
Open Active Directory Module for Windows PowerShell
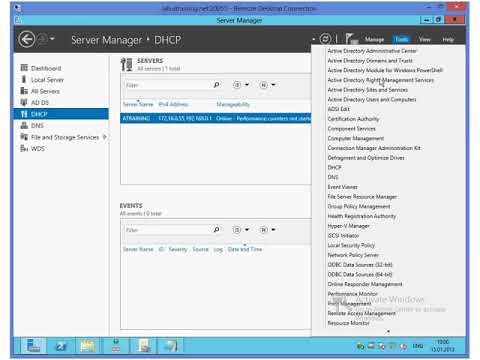point(385,70)
